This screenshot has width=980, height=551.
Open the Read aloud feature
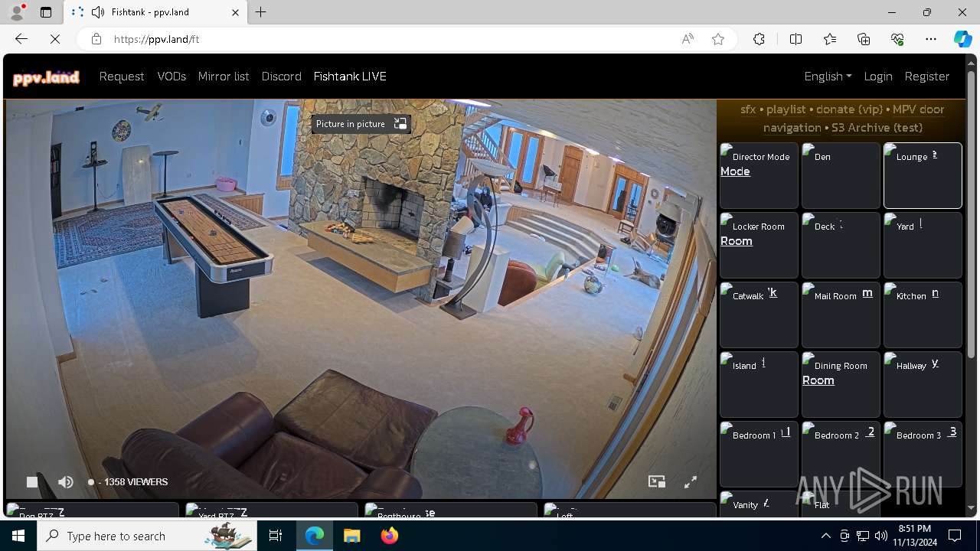coord(688,39)
